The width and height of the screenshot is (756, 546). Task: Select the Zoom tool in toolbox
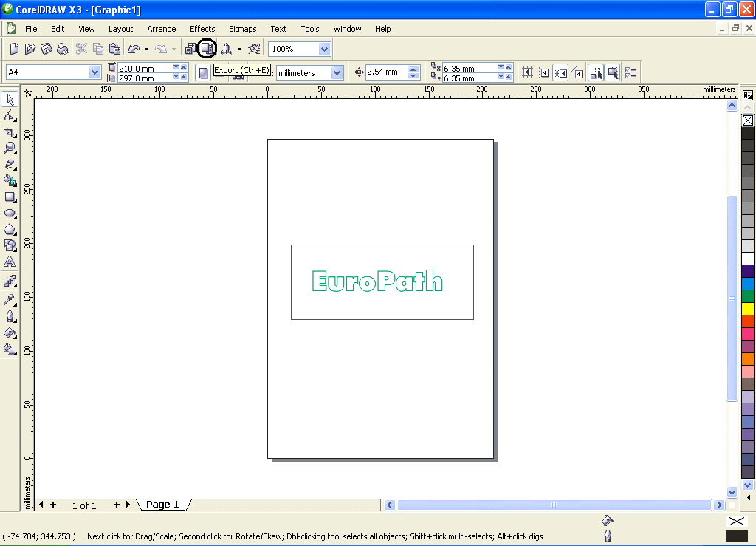10,148
